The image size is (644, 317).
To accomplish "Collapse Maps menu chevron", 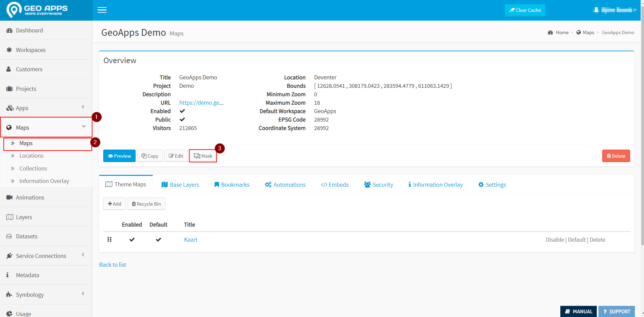I will click(84, 126).
